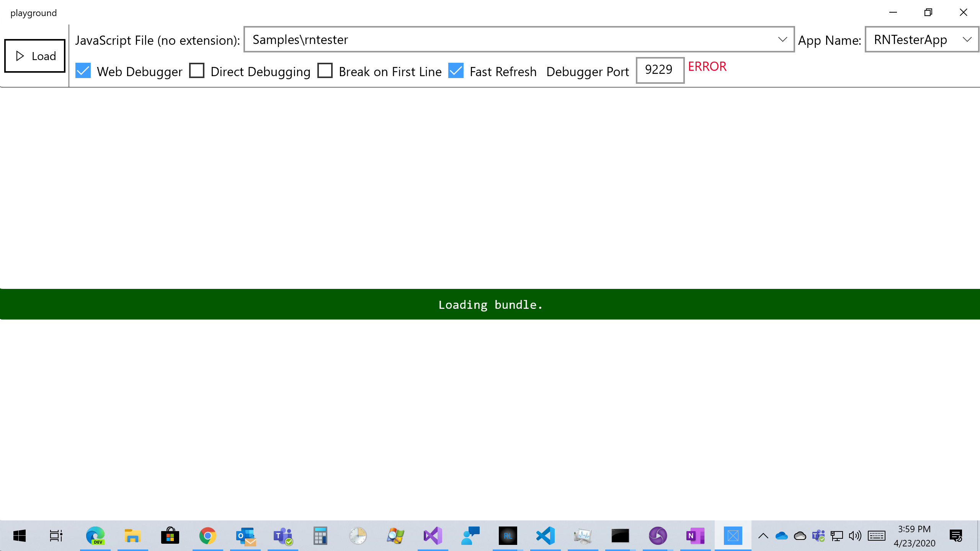Screen dimensions: 980x551
Task: Check the Break on First Line option
Action: click(x=325, y=71)
